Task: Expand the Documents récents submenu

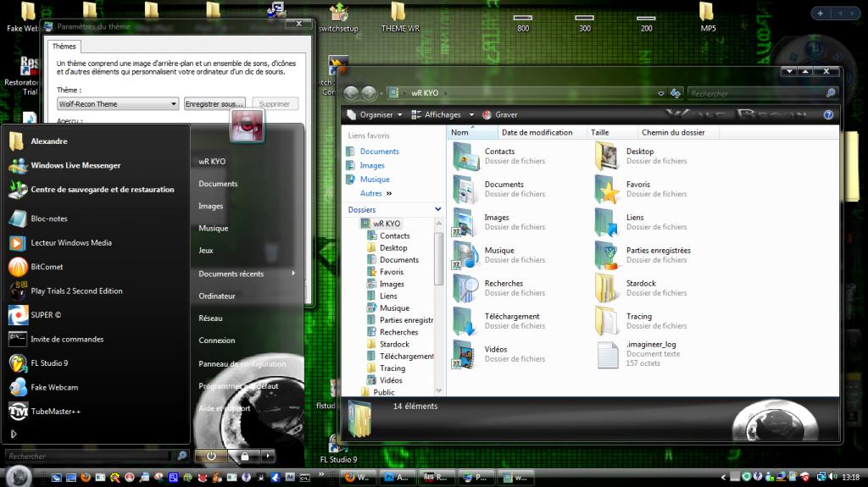Action: click(x=247, y=274)
